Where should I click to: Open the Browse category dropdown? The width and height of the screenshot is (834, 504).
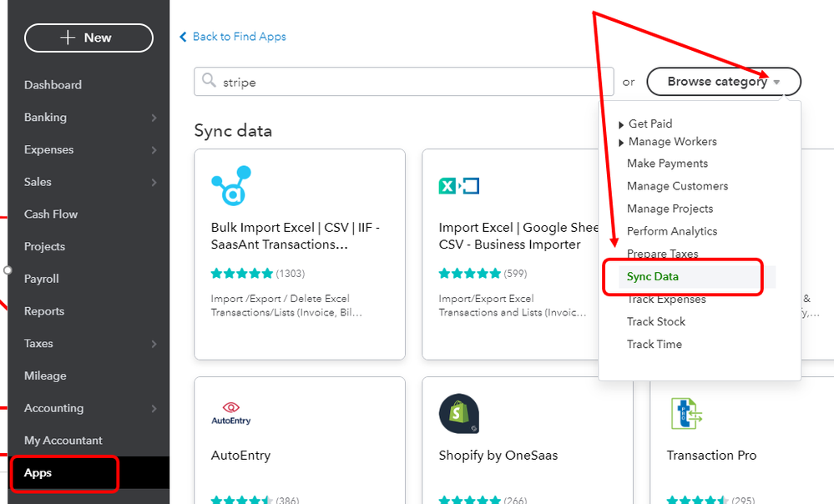723,81
